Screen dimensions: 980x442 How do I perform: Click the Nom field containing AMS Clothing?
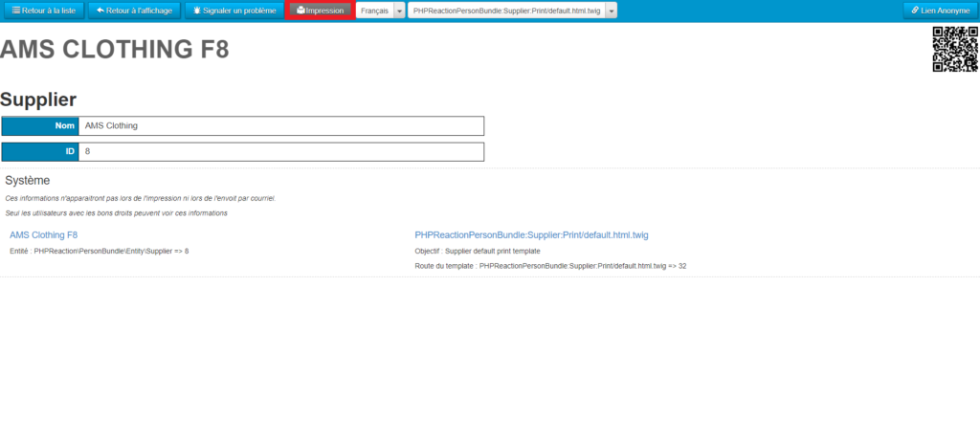tap(281, 125)
